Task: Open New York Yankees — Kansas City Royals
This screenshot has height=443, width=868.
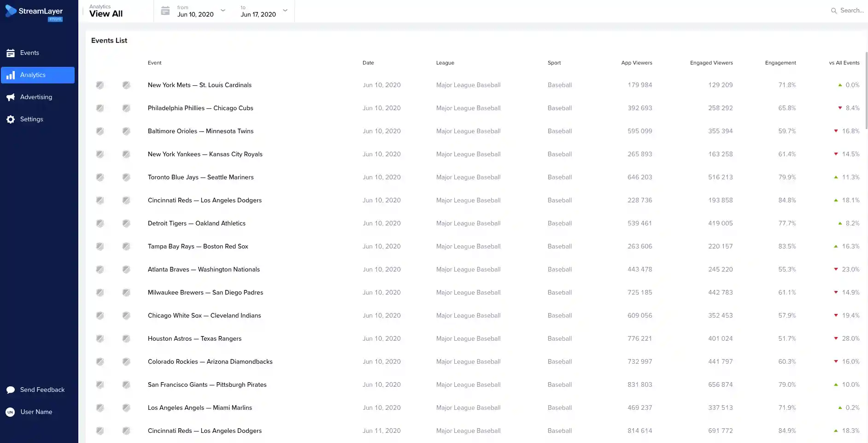Action: 205,154
